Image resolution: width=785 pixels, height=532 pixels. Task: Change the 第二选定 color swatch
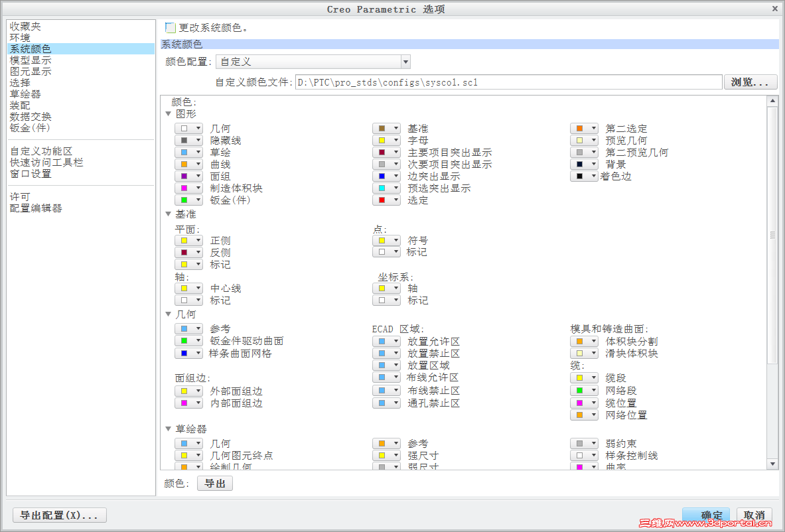click(584, 128)
